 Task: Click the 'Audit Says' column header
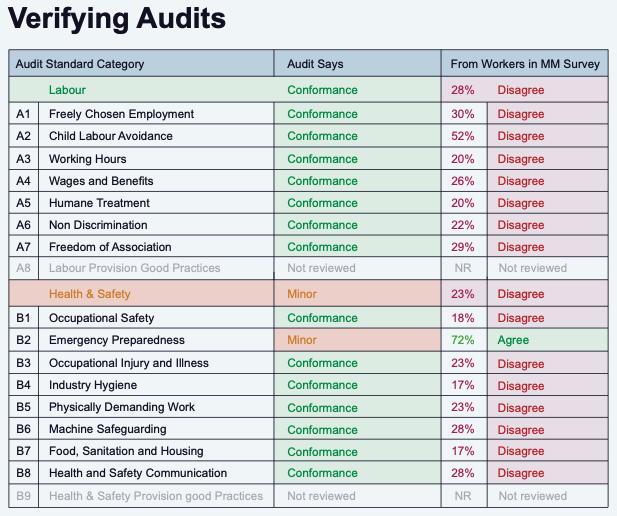pyautogui.click(x=315, y=64)
